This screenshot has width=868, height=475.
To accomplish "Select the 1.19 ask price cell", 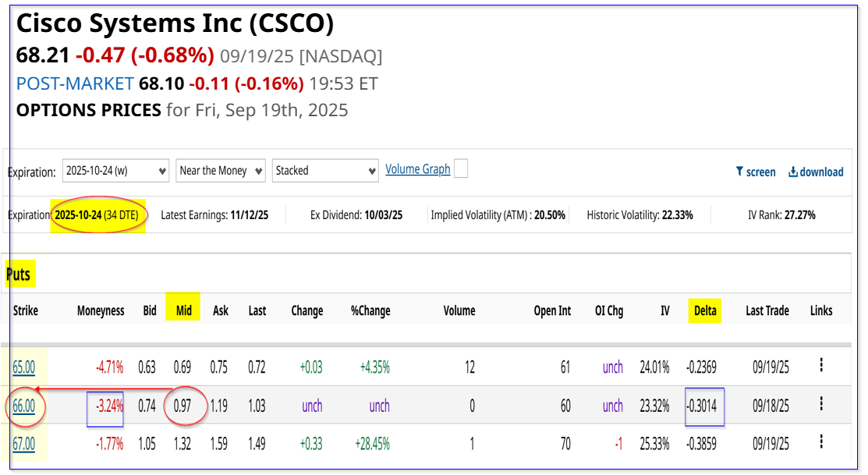I will point(218,406).
